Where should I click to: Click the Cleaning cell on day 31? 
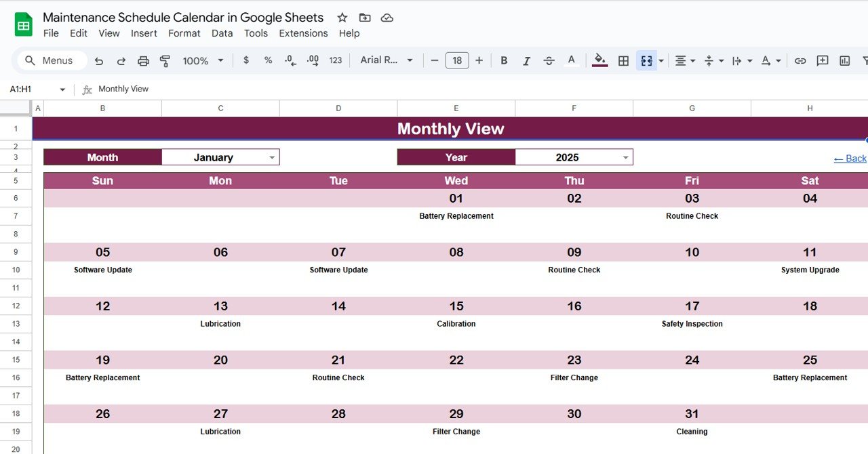(692, 432)
